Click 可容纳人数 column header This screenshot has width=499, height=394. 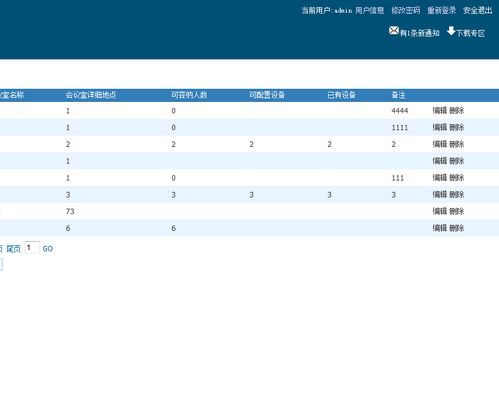189,95
